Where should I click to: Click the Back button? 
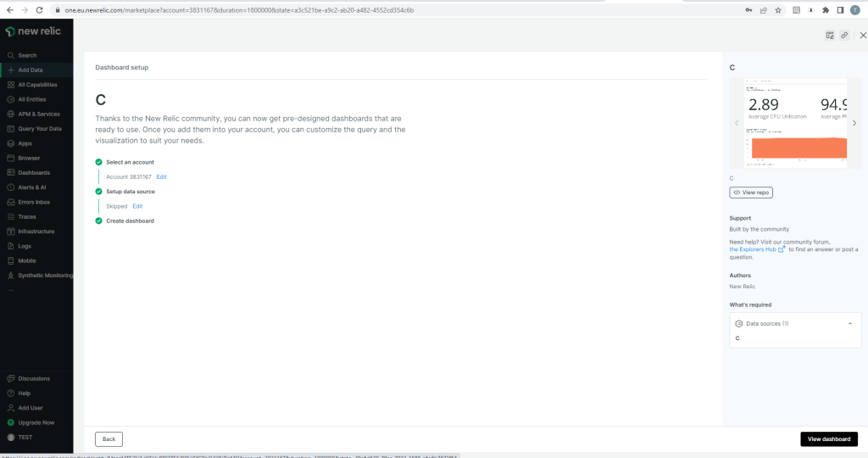click(x=108, y=439)
